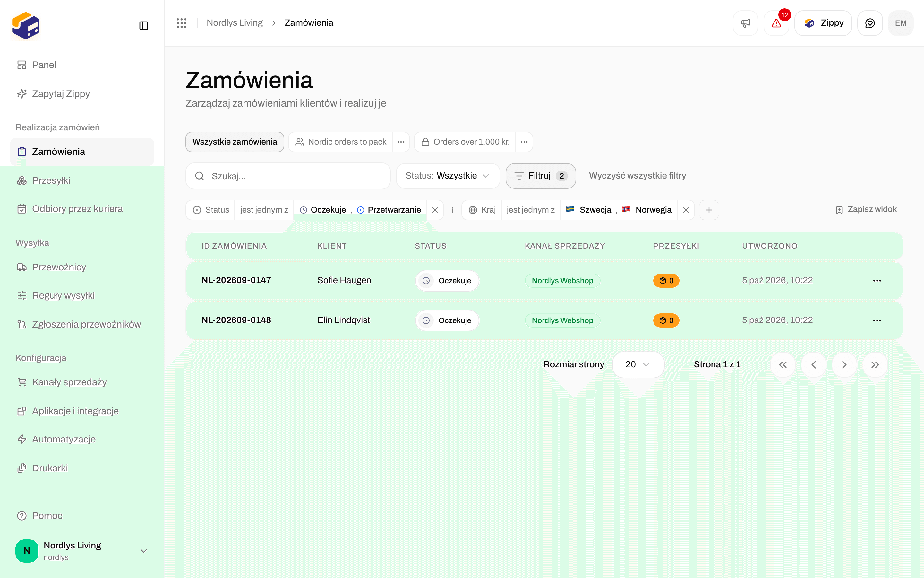The width and height of the screenshot is (924, 578).
Task: Click Nordlys Webshop badge for Elin Lindqvist
Action: click(562, 320)
